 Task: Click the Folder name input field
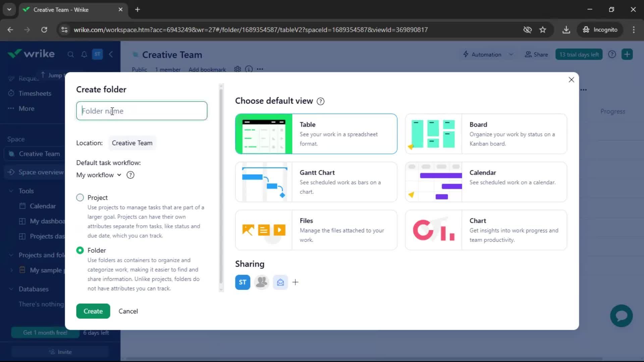pyautogui.click(x=142, y=111)
